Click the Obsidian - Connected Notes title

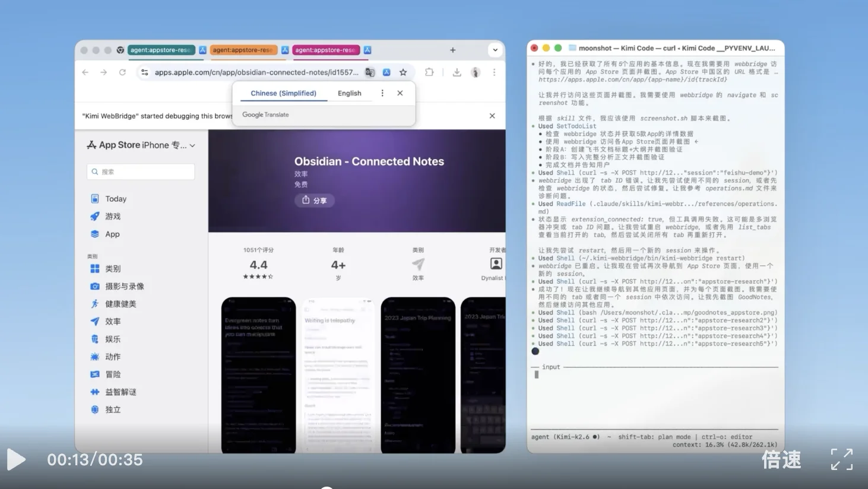click(369, 161)
